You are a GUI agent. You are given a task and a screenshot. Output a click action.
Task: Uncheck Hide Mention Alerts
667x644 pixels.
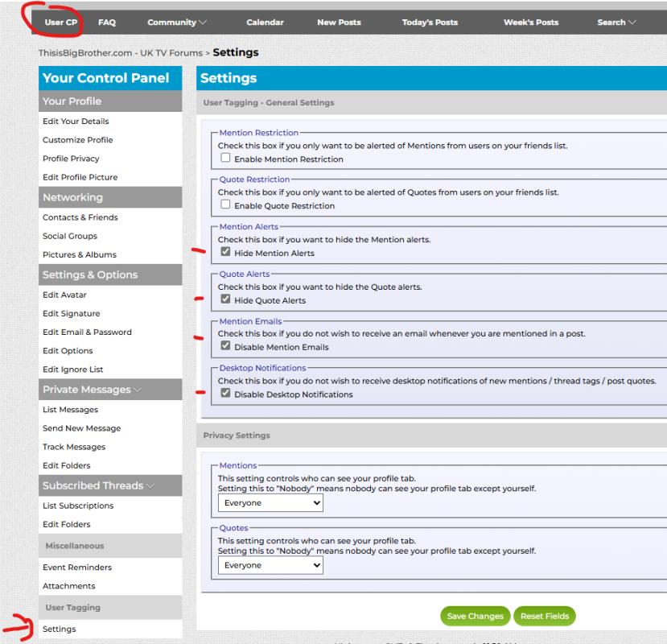click(x=226, y=254)
